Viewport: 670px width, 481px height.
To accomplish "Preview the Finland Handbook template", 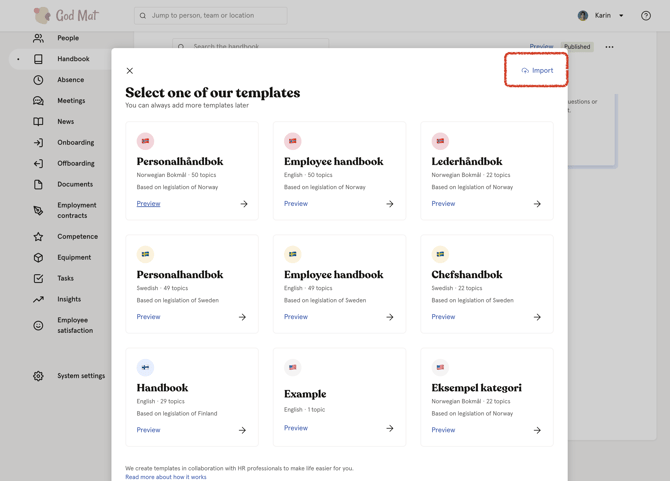I will (148, 430).
